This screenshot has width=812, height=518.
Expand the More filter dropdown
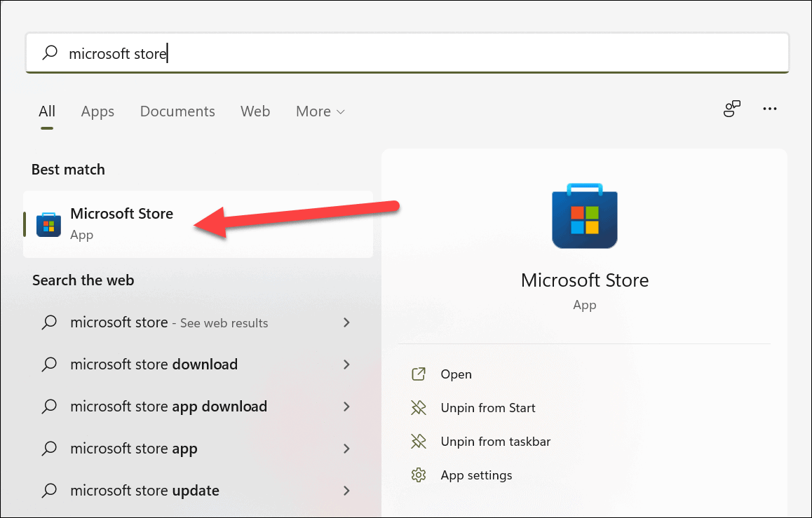[x=320, y=111]
